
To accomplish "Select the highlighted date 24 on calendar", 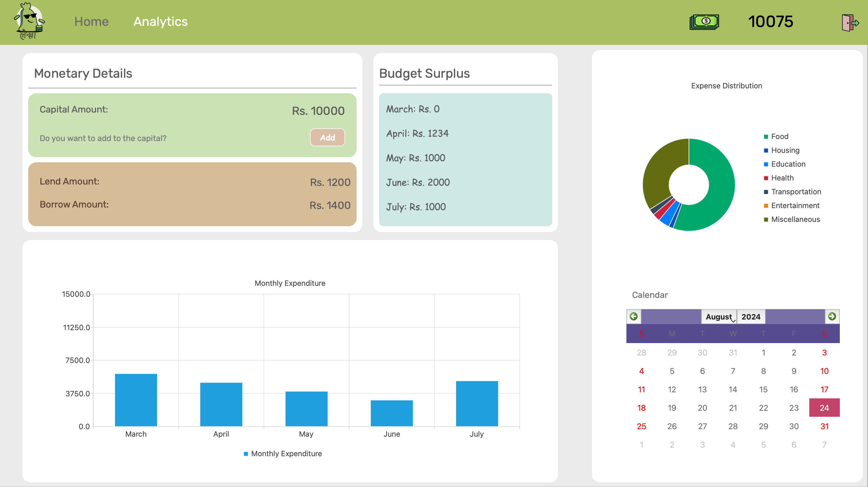I will (824, 407).
